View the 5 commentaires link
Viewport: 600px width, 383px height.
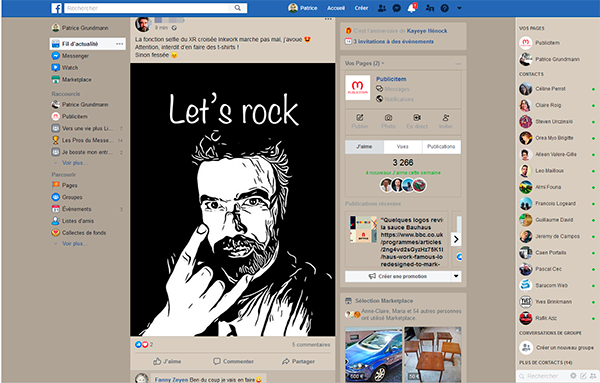(x=311, y=345)
